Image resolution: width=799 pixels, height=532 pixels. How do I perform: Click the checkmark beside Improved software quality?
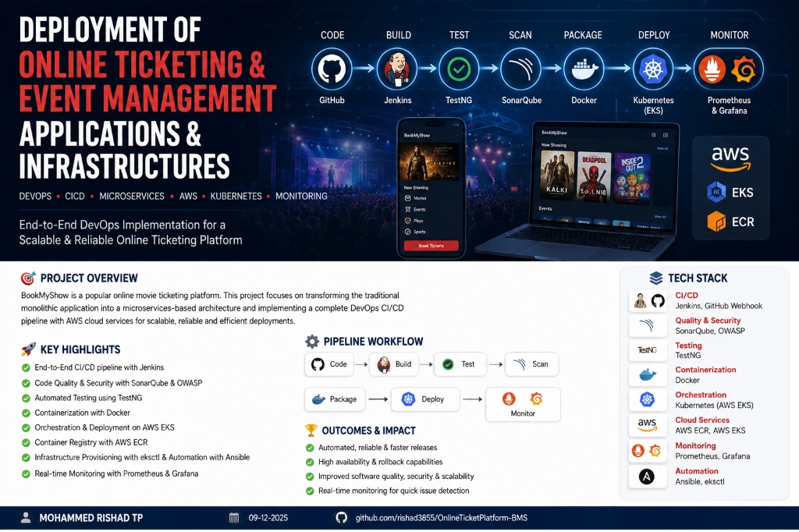309,477
